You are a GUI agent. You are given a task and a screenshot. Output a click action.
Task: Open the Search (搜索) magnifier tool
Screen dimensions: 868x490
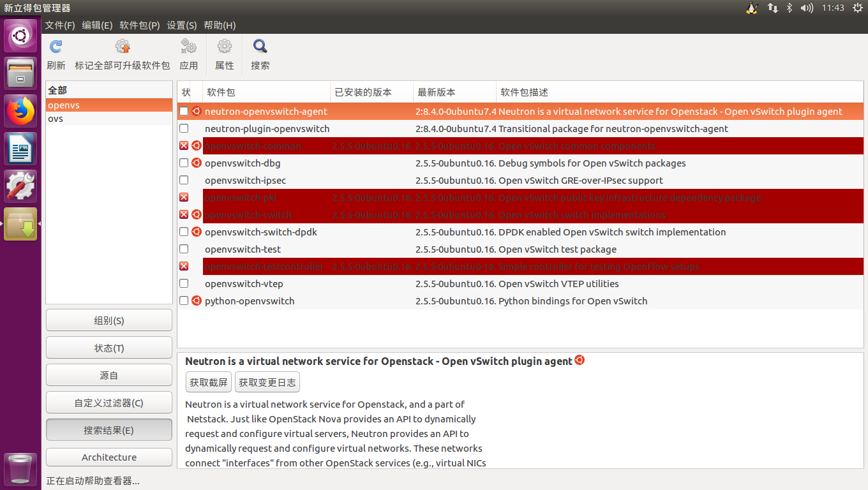tap(260, 47)
